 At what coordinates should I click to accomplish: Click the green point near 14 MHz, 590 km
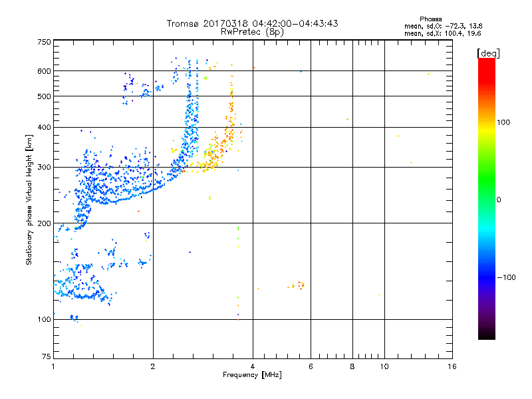tap(428, 74)
